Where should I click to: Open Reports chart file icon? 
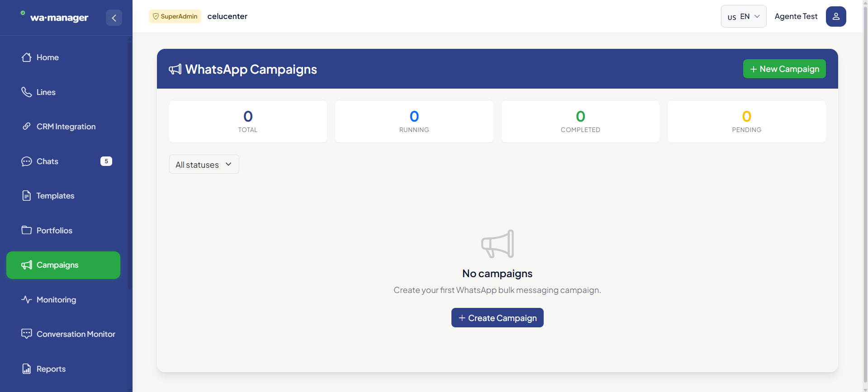(27, 369)
